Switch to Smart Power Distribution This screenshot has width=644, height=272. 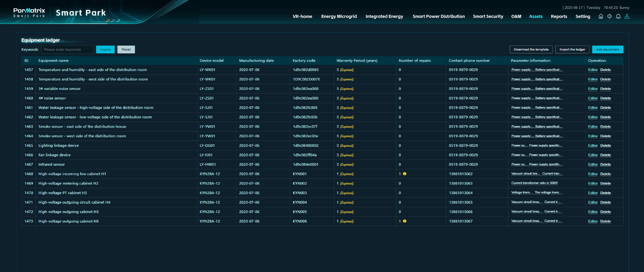pos(438,16)
